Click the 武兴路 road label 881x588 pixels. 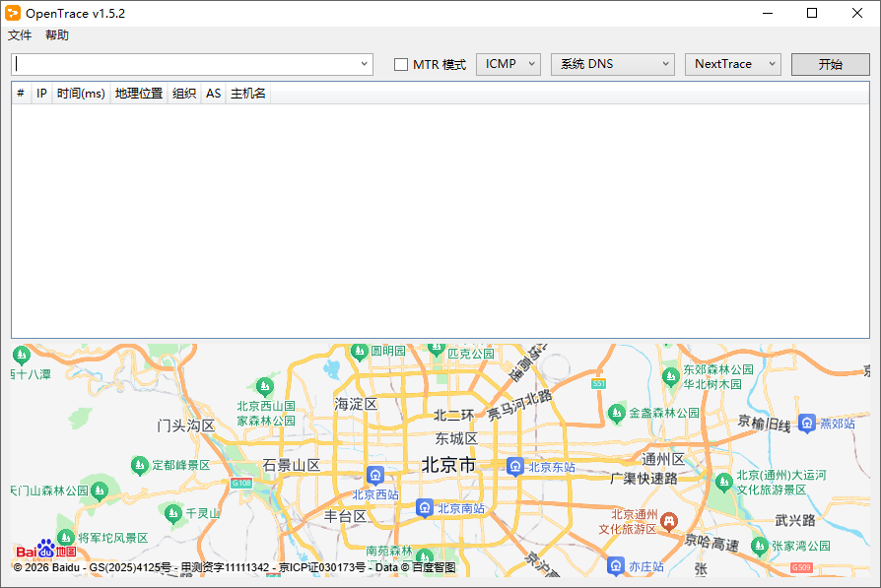(x=795, y=521)
